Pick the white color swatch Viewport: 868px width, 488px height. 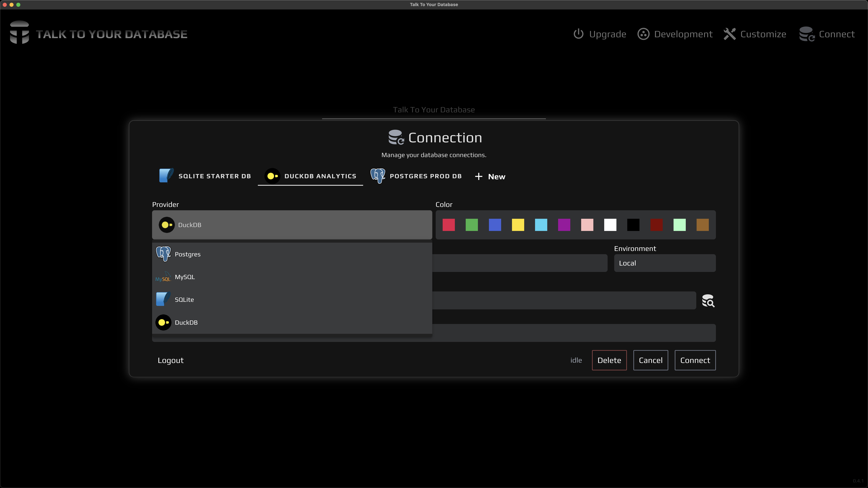610,225
